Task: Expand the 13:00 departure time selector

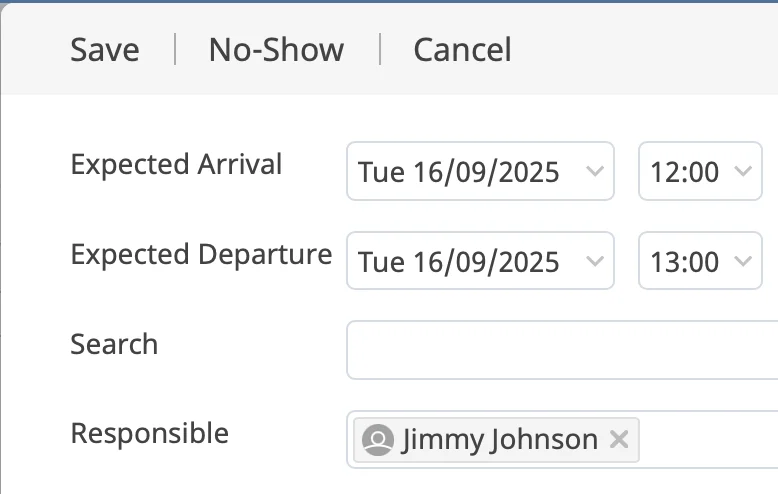Action: pyautogui.click(x=700, y=260)
